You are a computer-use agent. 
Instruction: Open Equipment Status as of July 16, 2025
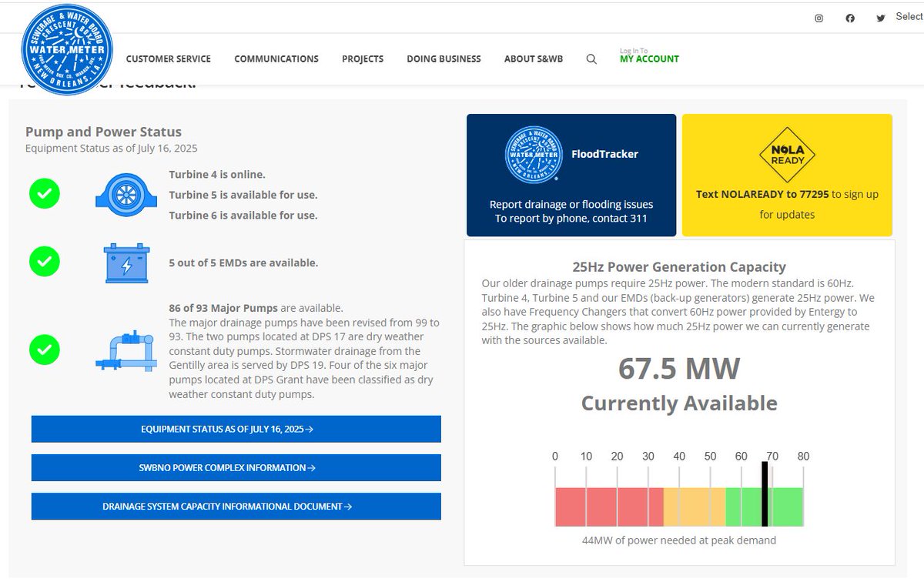[x=236, y=429]
